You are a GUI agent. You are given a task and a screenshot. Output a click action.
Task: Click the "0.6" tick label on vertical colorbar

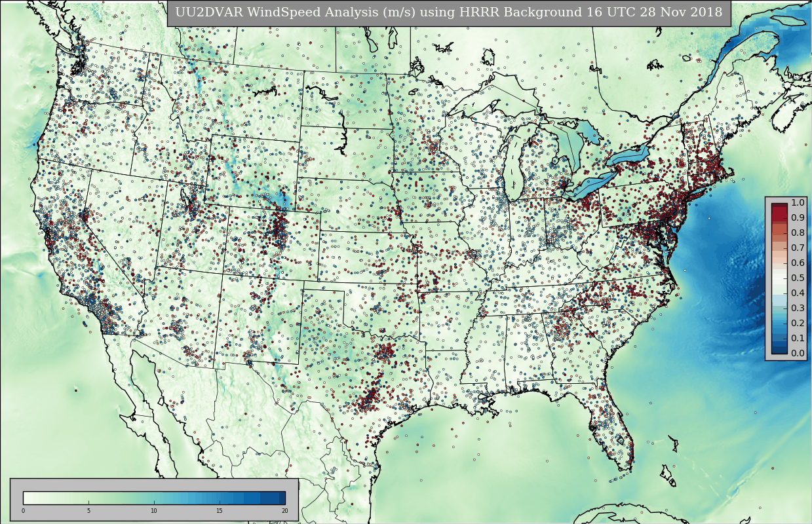point(798,263)
